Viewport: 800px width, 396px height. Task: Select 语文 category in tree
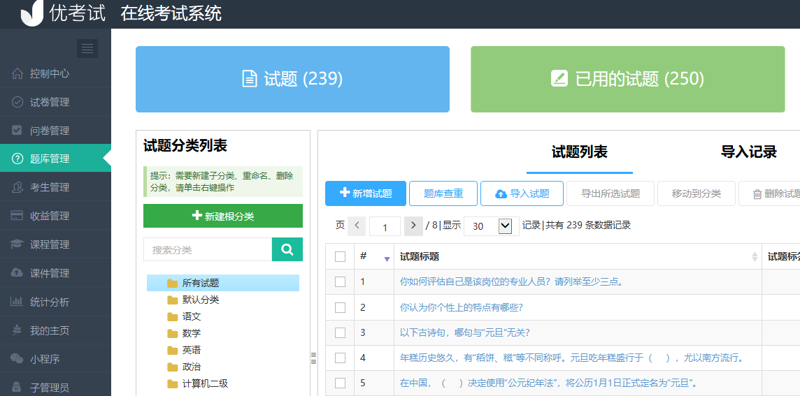click(191, 316)
